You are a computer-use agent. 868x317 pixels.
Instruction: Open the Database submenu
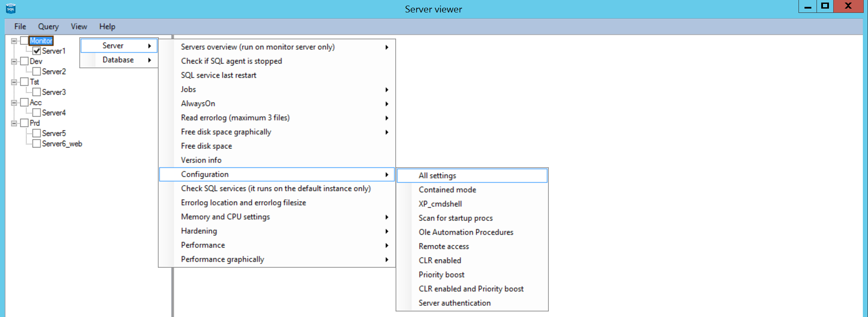point(118,60)
